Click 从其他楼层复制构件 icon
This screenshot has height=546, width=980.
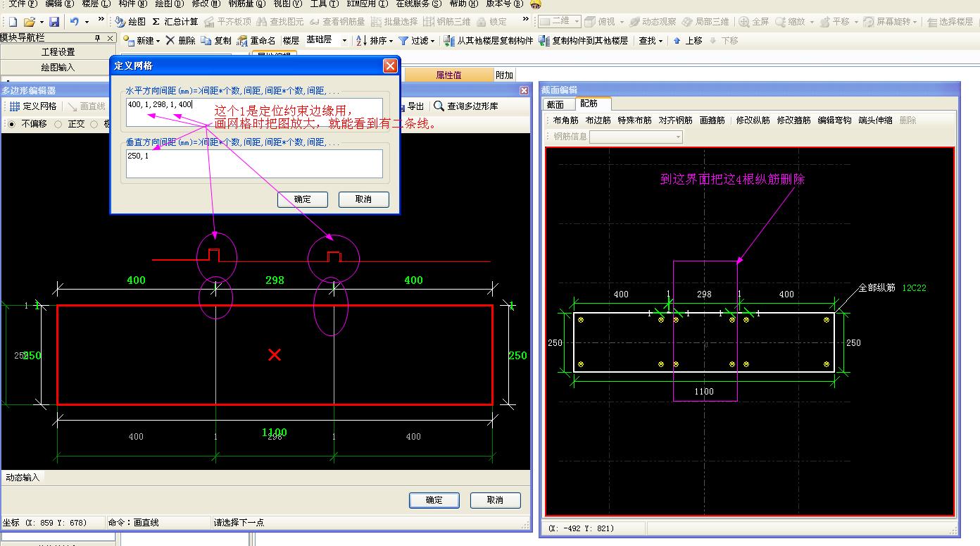(449, 41)
